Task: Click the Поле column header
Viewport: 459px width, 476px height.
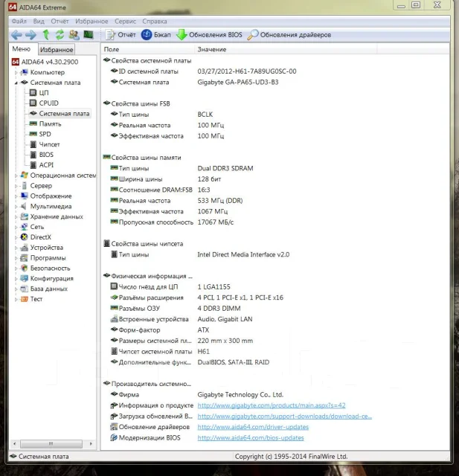Action: [148, 50]
